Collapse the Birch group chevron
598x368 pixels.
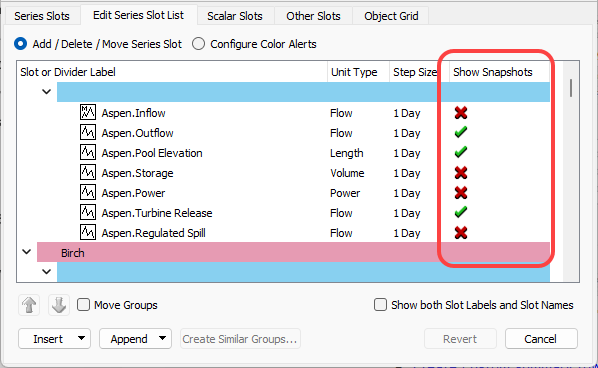coord(26,252)
